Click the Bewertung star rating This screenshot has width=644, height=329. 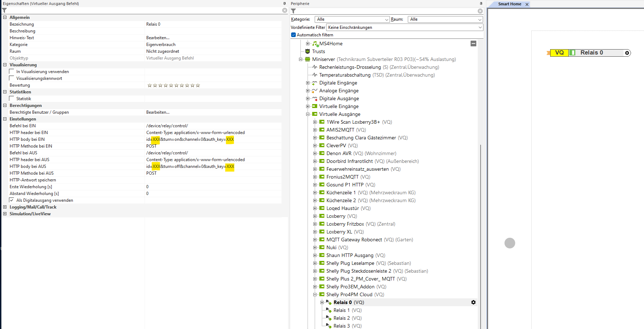click(174, 85)
